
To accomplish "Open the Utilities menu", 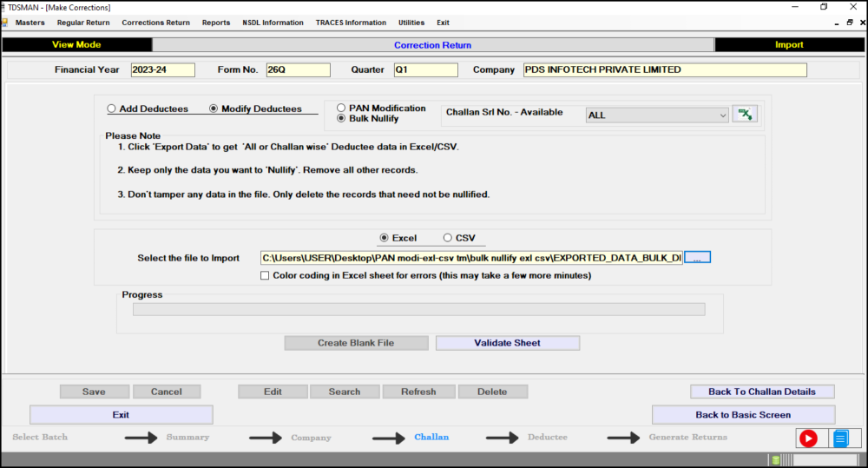I will [411, 23].
